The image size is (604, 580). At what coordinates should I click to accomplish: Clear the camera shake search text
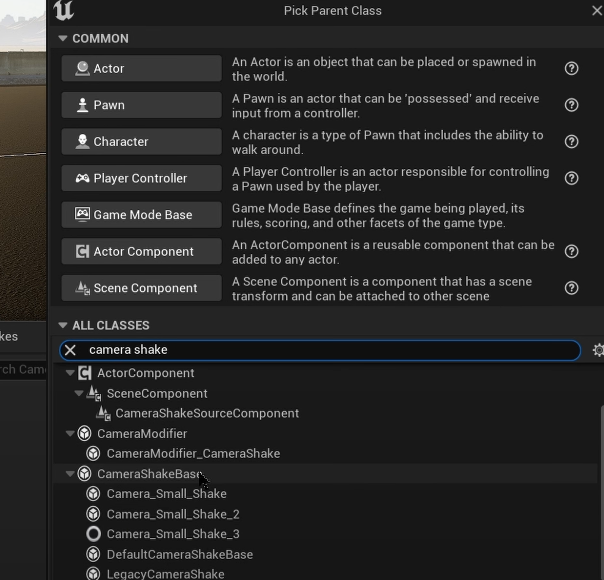(x=70, y=350)
